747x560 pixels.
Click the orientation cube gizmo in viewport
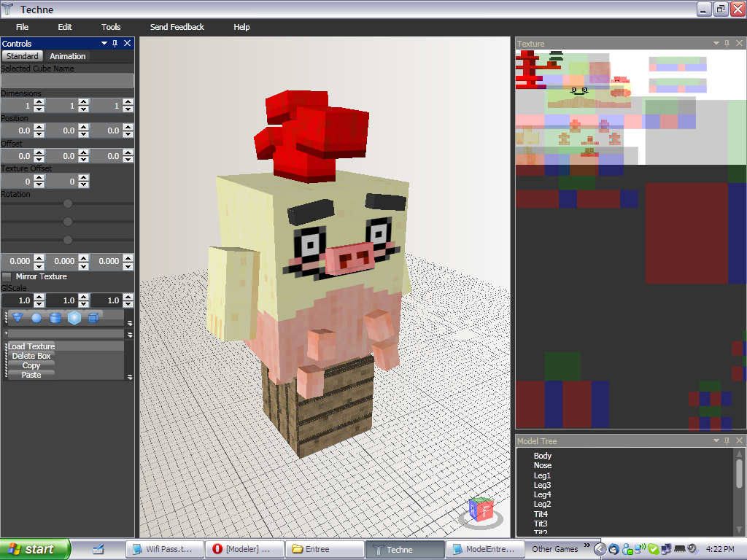click(481, 510)
